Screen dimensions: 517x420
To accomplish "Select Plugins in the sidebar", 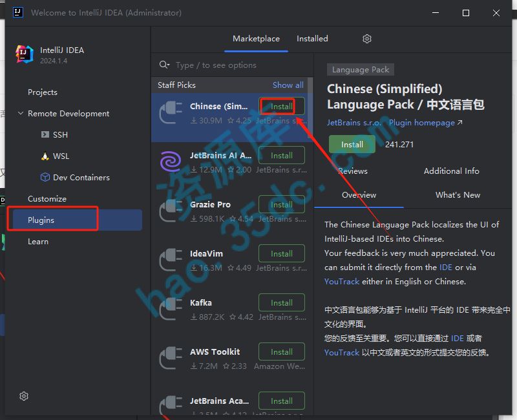I will point(78,220).
